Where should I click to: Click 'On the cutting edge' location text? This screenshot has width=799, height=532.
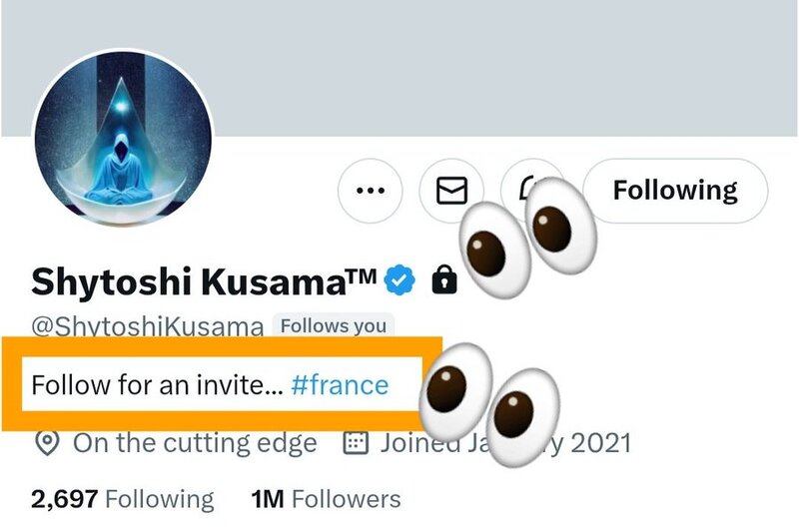[195, 443]
